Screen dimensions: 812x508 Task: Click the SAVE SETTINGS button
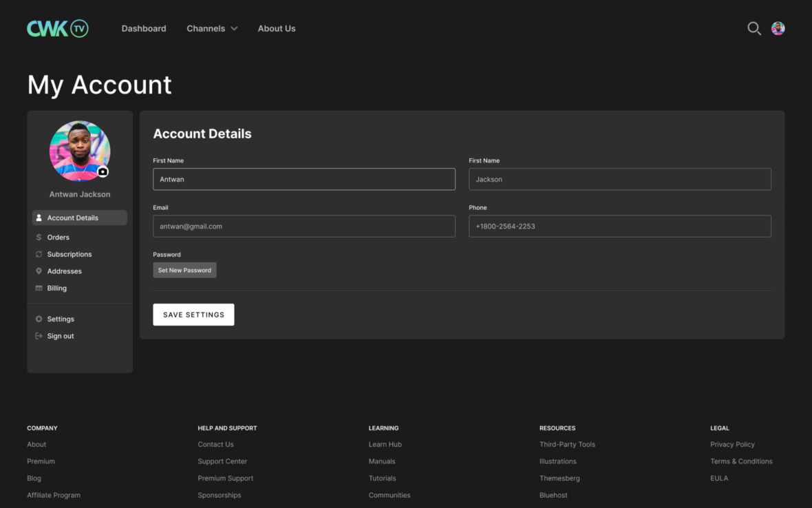click(x=193, y=314)
